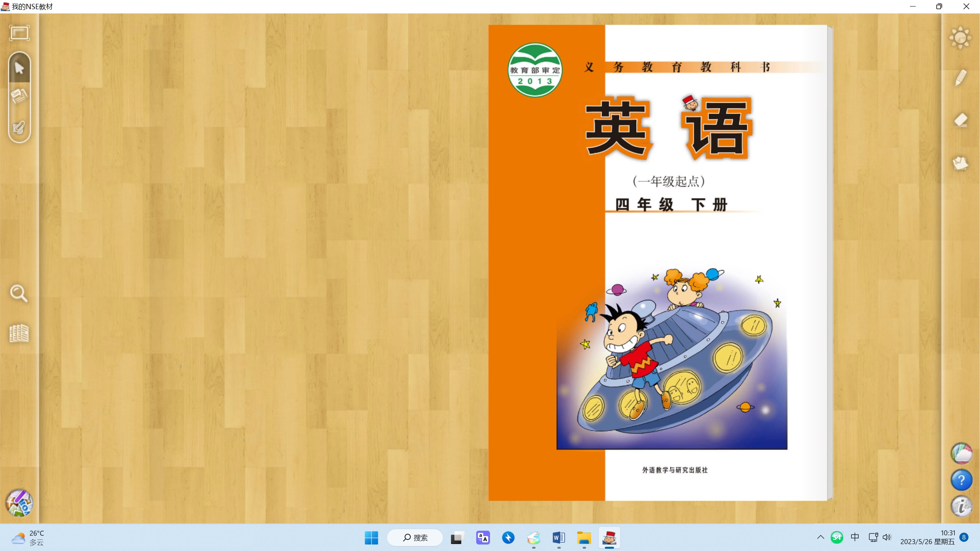Open the clock showing 10:31
This screenshot has width=980, height=551.
928,537
